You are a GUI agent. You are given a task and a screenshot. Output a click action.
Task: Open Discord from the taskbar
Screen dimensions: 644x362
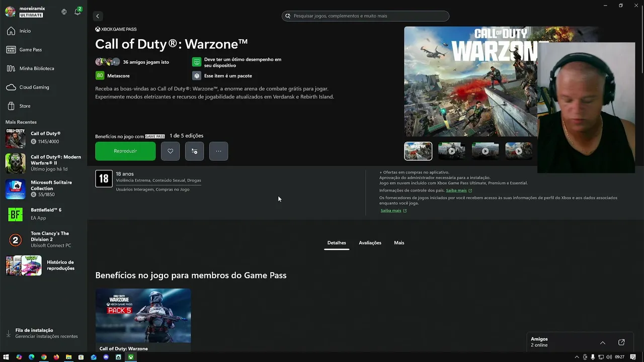click(106, 357)
